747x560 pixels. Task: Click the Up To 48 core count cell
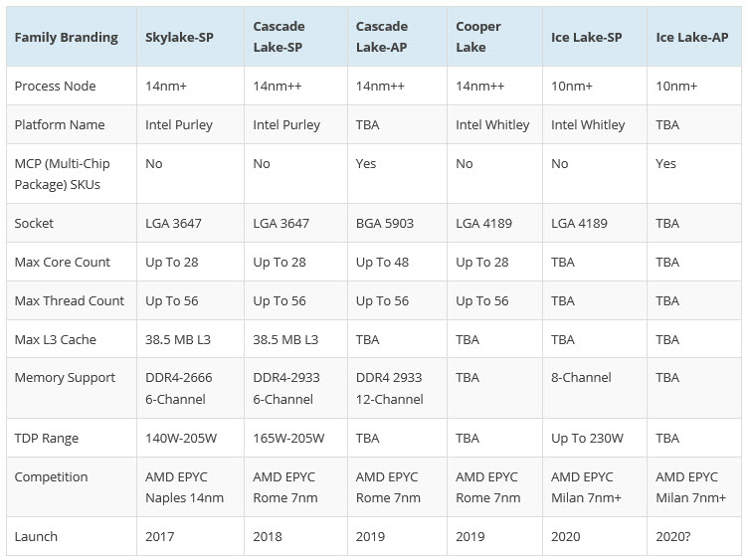pyautogui.click(x=383, y=263)
